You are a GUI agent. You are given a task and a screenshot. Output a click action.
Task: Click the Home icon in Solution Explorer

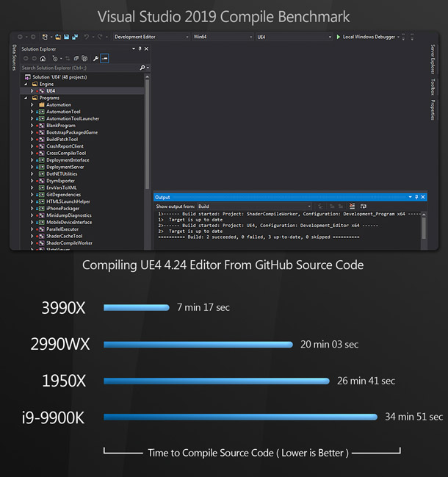click(x=43, y=58)
